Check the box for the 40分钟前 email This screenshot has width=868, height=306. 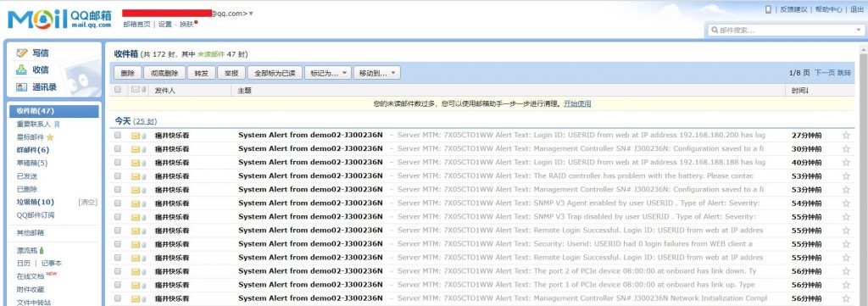[117, 163]
